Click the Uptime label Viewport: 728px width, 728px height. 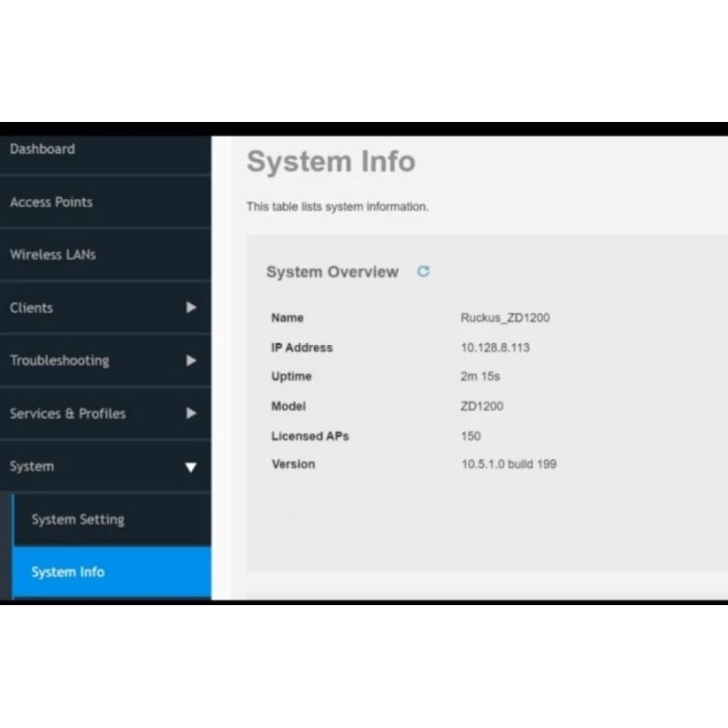point(291,377)
